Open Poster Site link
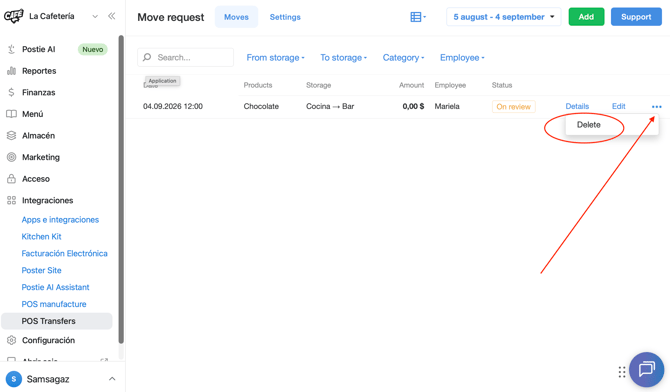670x392 pixels. (x=41, y=271)
